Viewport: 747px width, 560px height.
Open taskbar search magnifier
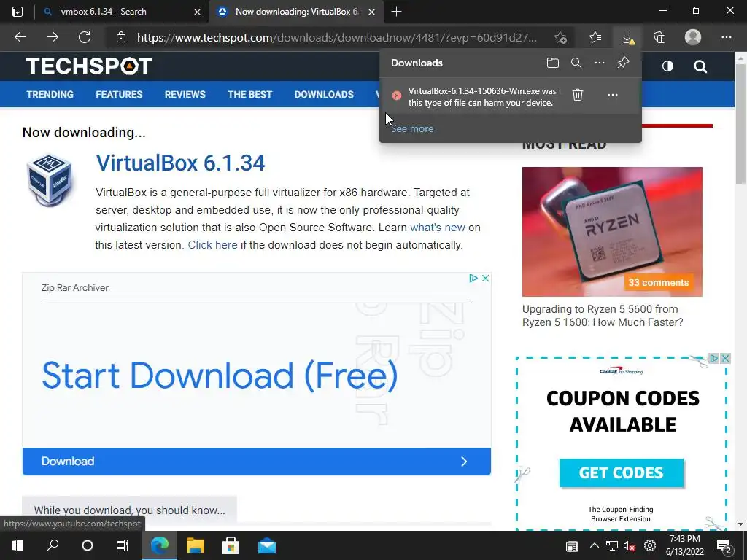(x=53, y=545)
